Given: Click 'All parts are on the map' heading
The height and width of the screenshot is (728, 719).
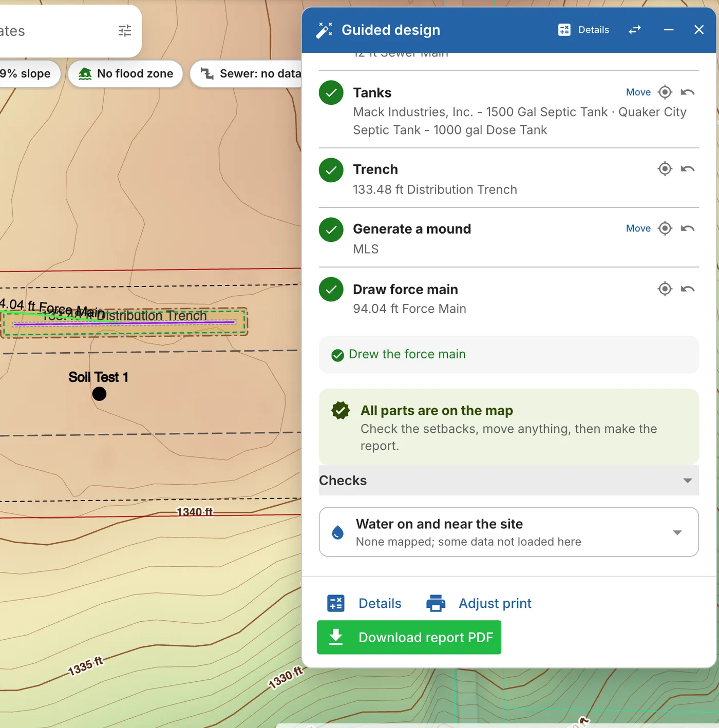Looking at the screenshot, I should [x=437, y=411].
